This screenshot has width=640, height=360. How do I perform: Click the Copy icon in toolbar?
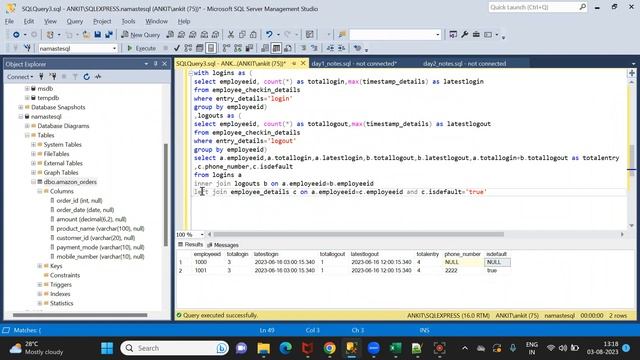coord(242,35)
